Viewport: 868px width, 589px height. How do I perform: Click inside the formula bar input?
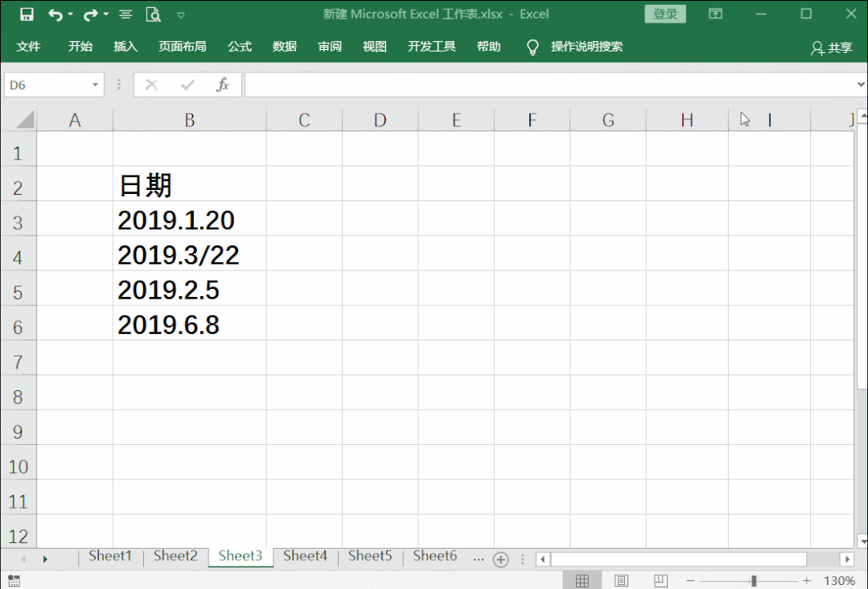[549, 84]
